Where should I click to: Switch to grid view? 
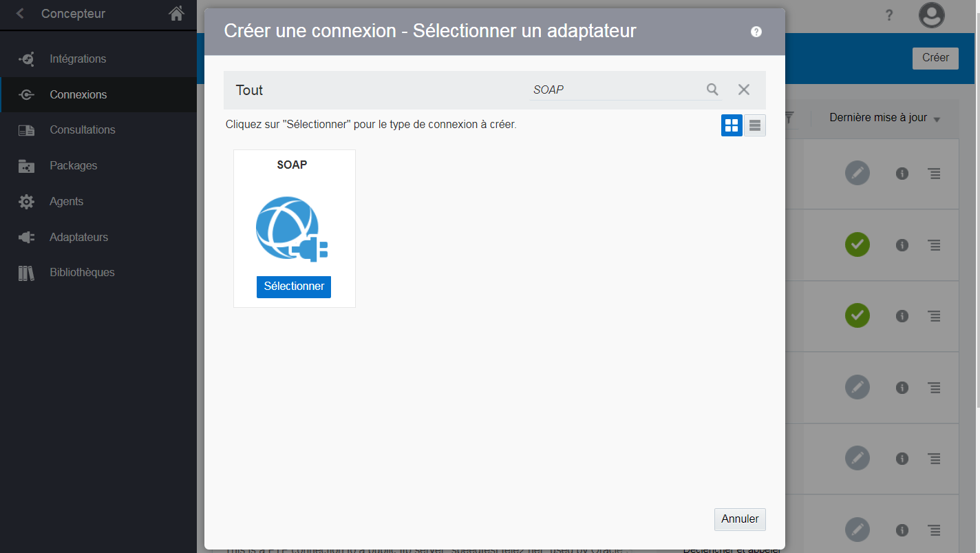click(x=732, y=125)
